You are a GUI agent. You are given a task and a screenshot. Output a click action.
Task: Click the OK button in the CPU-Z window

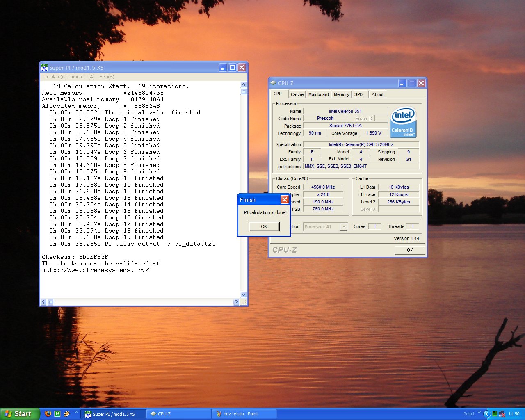tap(410, 250)
